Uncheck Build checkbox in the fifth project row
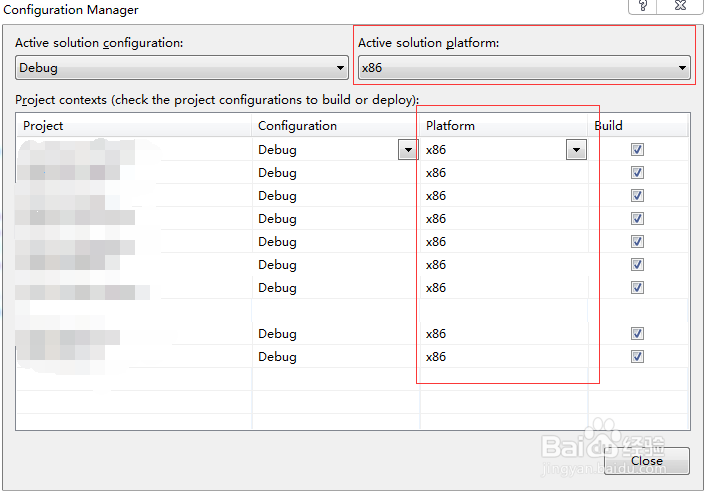 [x=637, y=241]
